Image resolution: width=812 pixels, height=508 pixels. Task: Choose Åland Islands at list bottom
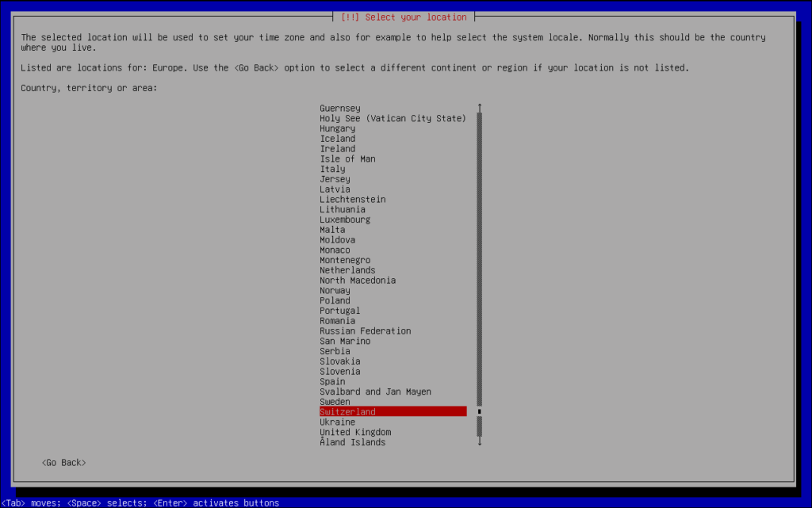pos(352,443)
